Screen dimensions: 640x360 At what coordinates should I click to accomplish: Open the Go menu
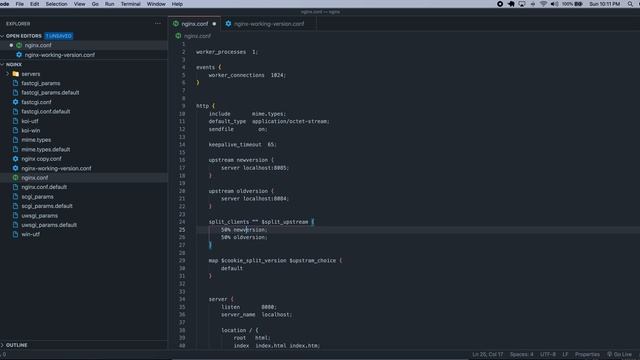coord(95,4)
